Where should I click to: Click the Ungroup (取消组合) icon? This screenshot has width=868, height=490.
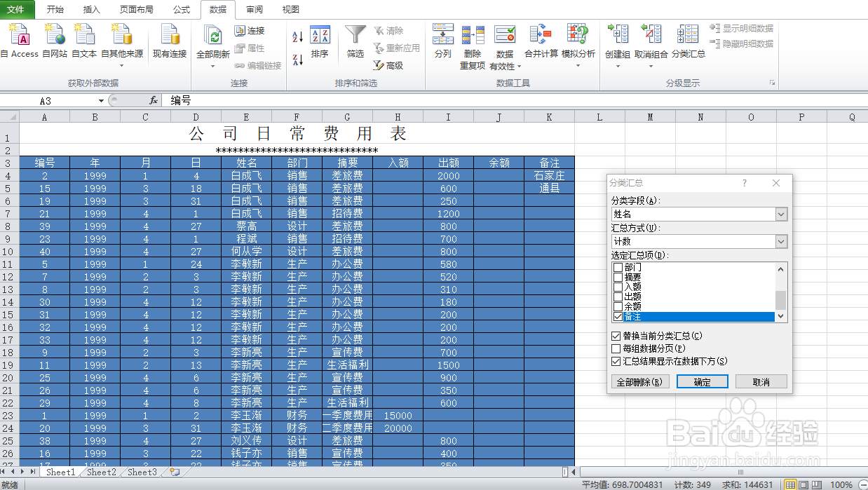point(651,35)
